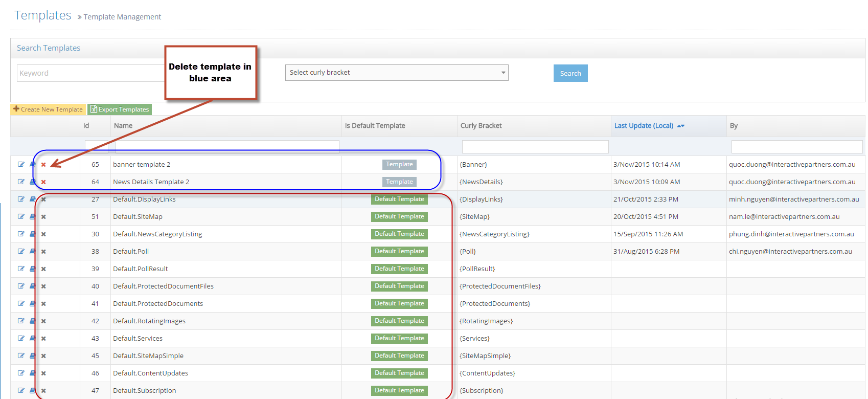Click delete X for Default.RotatingImages row
868x399 pixels.
(x=43, y=321)
